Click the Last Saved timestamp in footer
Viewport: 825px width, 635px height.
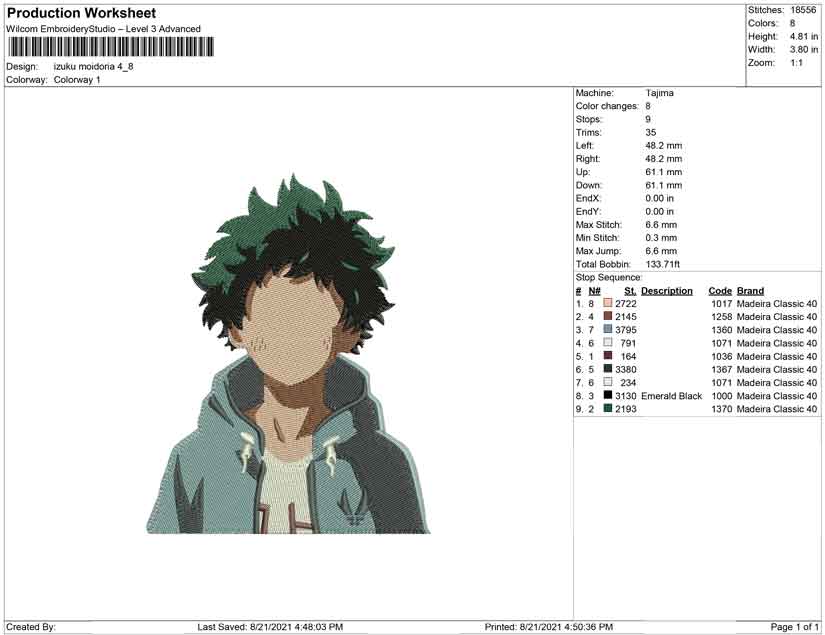pos(270,627)
